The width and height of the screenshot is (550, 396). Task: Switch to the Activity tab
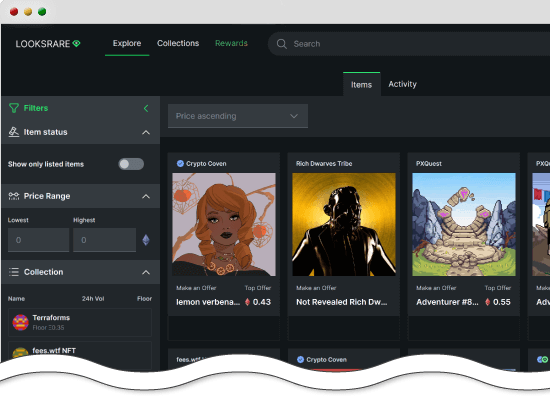point(402,84)
